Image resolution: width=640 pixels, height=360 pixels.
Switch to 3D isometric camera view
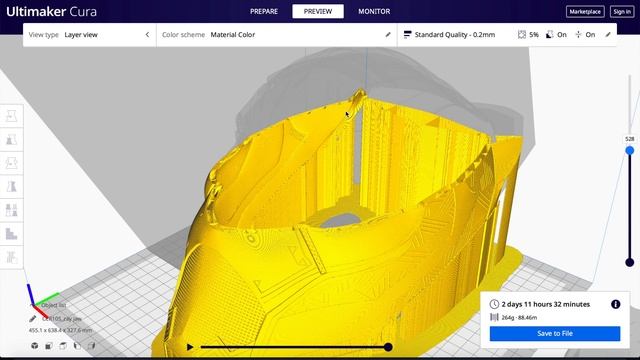(x=35, y=346)
